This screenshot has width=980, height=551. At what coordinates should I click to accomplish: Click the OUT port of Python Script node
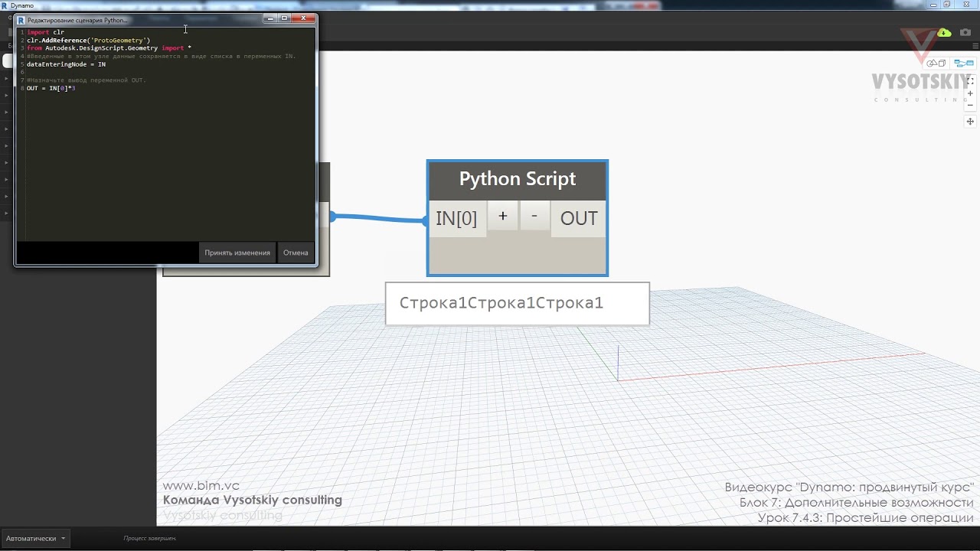point(579,219)
